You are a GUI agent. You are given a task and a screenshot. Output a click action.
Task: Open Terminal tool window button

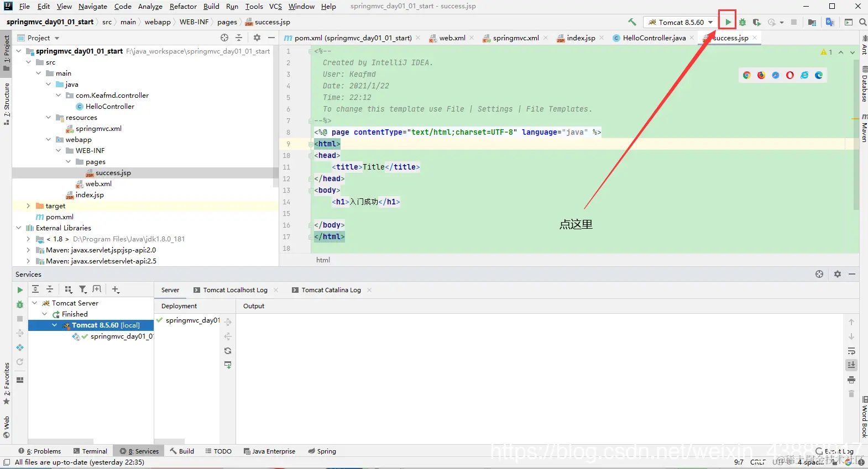(x=91, y=451)
